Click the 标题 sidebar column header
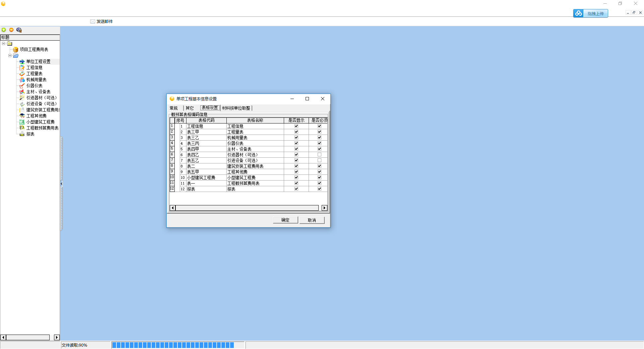 (30, 38)
